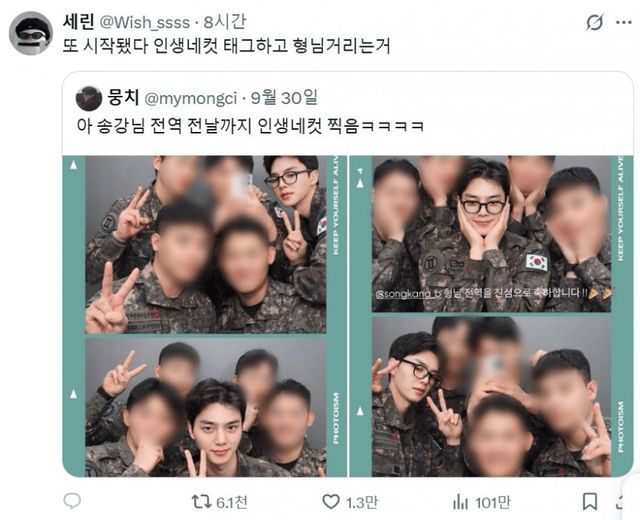The image size is (640, 520).
Task: Open the left photo booth image
Action: coord(204,316)
